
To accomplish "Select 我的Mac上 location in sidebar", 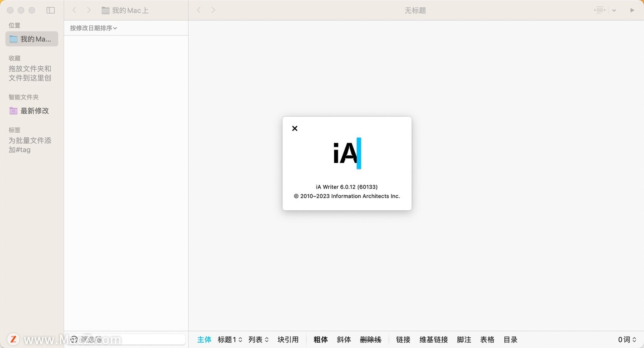I will click(32, 39).
